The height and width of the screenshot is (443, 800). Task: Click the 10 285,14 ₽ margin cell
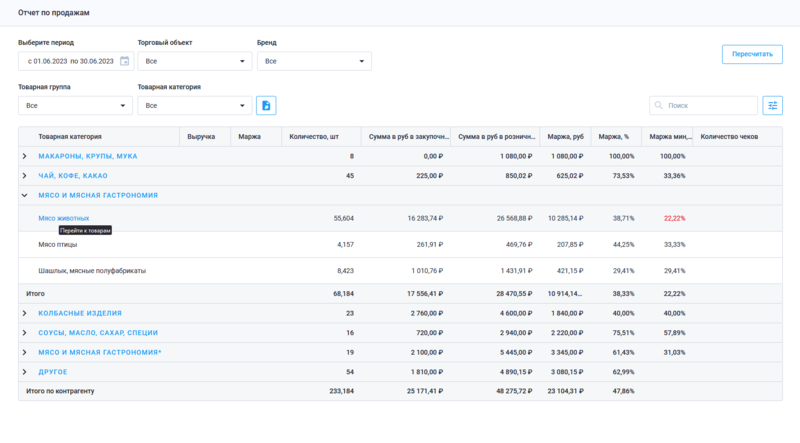click(565, 218)
